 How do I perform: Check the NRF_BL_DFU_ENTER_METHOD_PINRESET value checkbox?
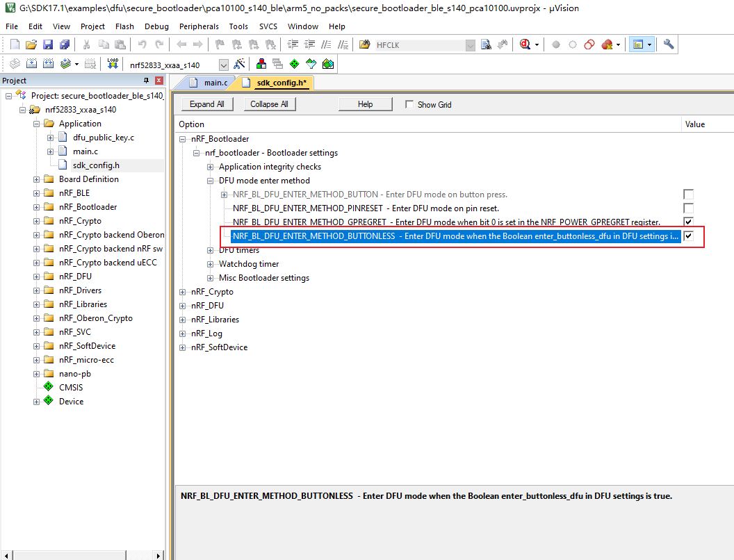[688, 208]
